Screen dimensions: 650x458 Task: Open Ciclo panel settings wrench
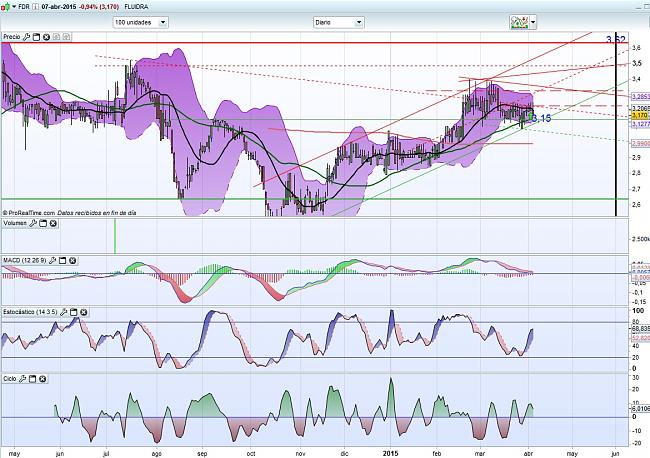(22, 379)
